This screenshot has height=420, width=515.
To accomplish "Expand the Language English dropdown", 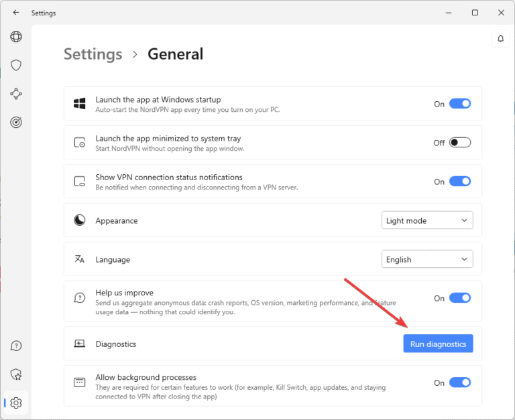I will coord(427,259).
